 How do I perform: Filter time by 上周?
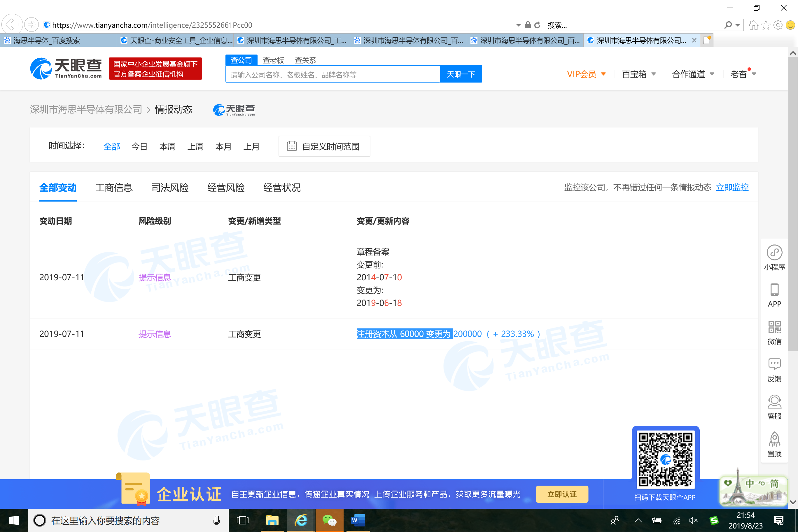(x=196, y=146)
